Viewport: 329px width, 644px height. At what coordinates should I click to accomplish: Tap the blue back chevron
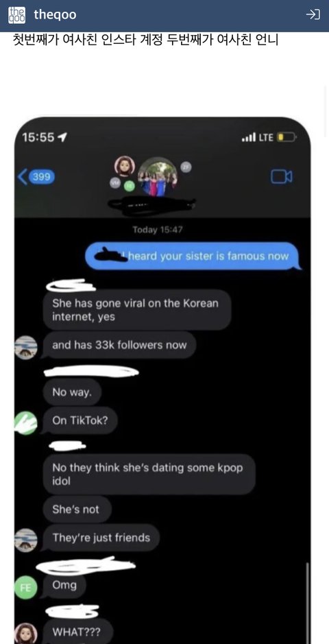pos(22,177)
